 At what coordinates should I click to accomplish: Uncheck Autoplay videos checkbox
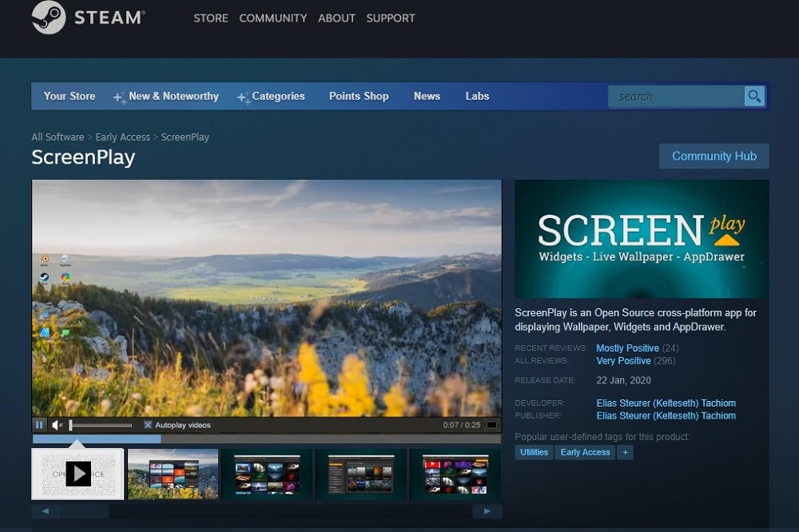[x=148, y=424]
